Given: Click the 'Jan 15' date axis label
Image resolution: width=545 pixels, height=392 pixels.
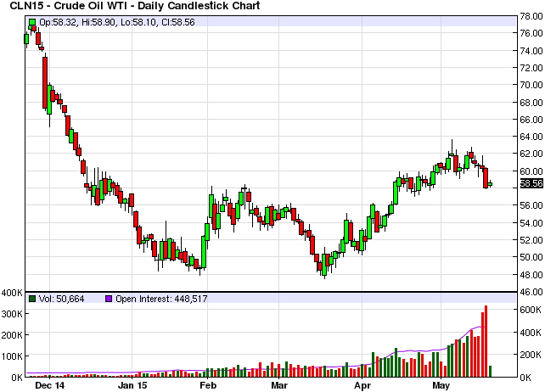Looking at the screenshot, I should pos(132,385).
